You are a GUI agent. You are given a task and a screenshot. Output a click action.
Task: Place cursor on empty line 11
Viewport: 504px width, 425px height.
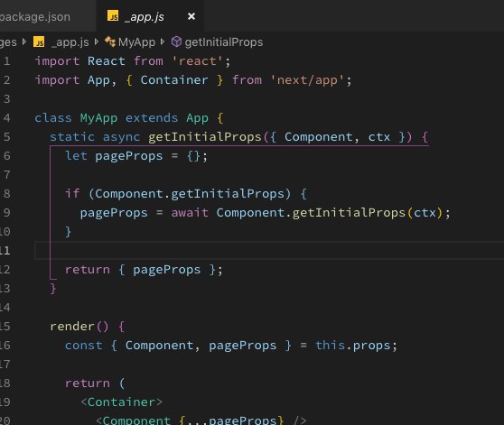(x=269, y=250)
